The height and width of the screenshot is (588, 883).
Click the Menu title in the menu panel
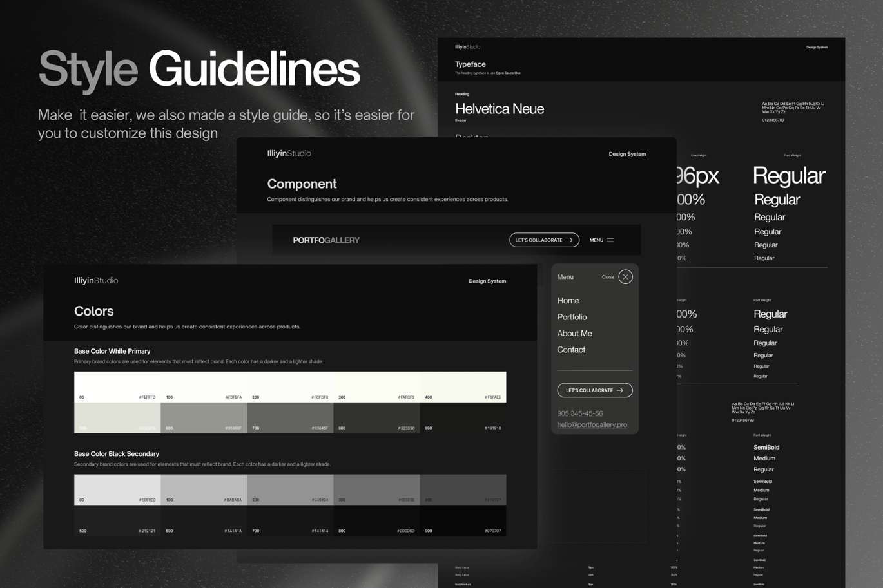click(x=565, y=277)
